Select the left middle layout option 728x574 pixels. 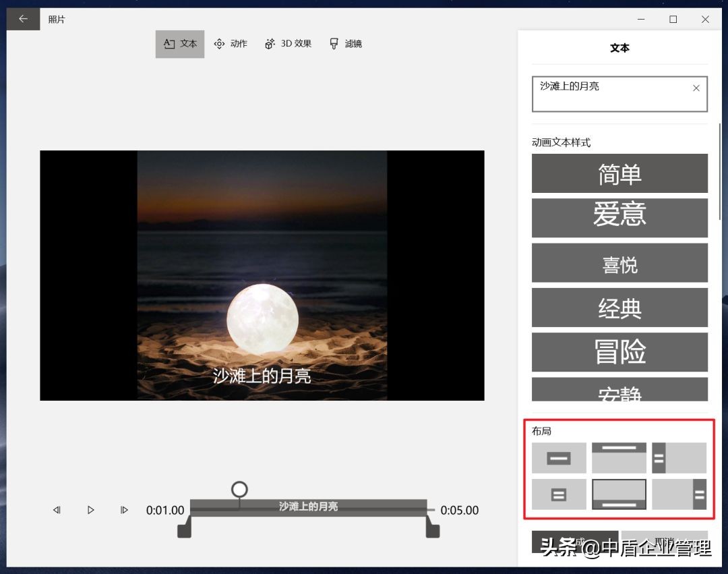tap(559, 494)
